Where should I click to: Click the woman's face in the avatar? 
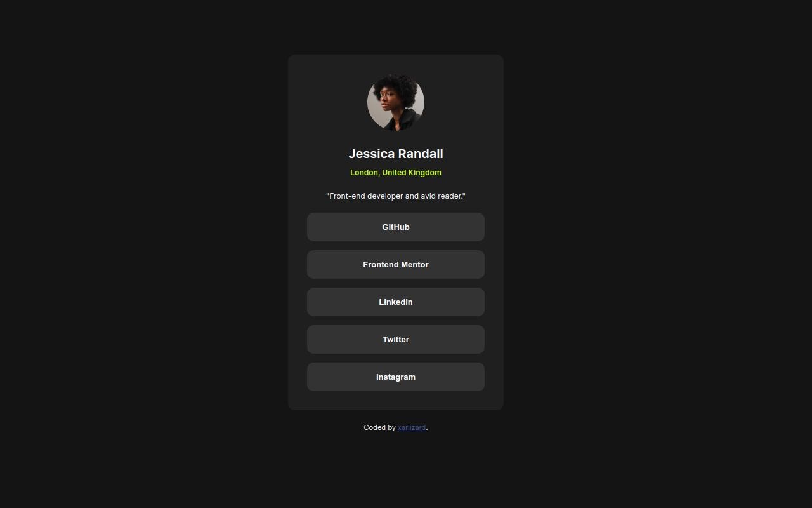click(x=388, y=101)
